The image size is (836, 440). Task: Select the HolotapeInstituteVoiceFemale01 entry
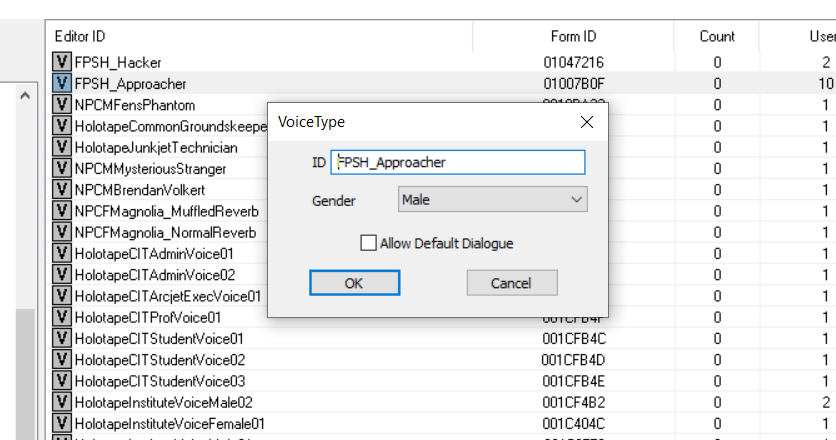click(170, 424)
